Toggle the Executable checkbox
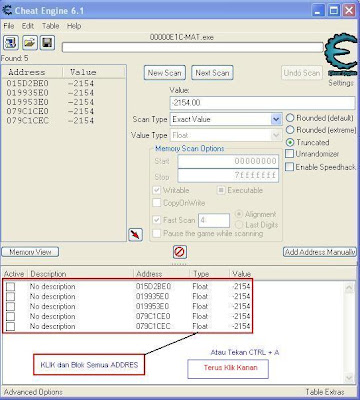The image size is (360, 400). [221, 190]
